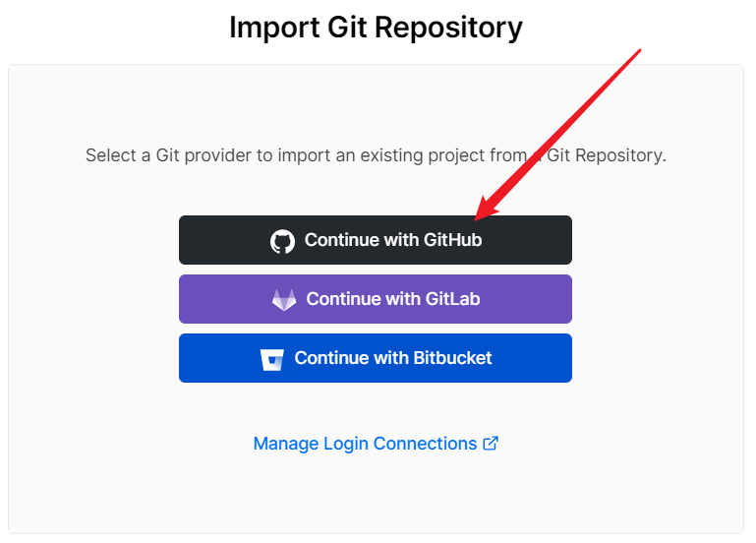Click the words Continue with Bitbucket
The height and width of the screenshot is (543, 756).
coord(393,358)
